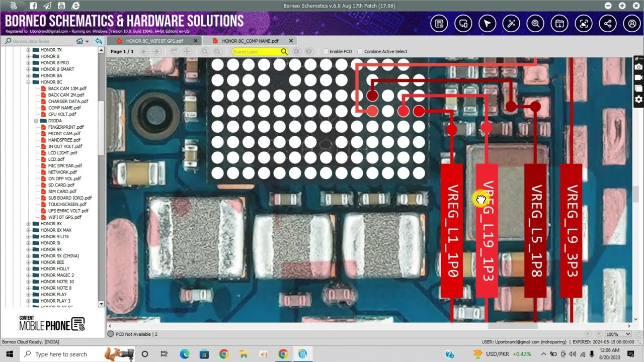Click the magic wand header icon
The width and height of the screenshot is (644, 362).
click(x=511, y=24)
